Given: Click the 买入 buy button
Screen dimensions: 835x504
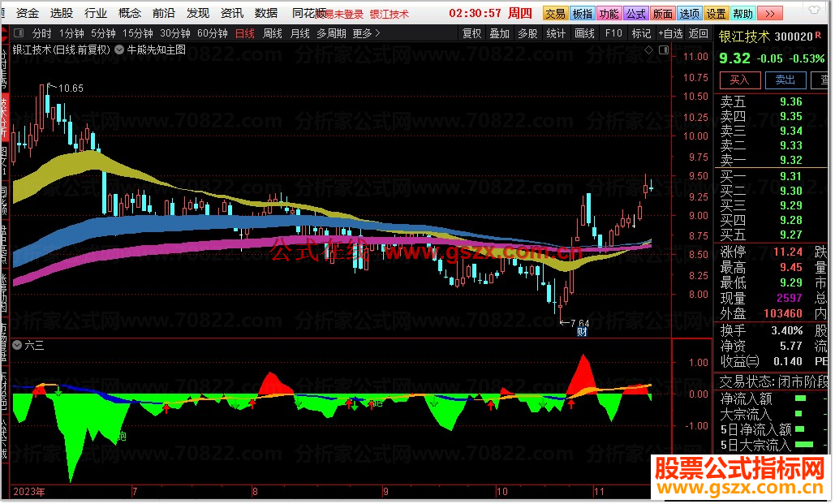Looking at the screenshot, I should click(x=739, y=80).
